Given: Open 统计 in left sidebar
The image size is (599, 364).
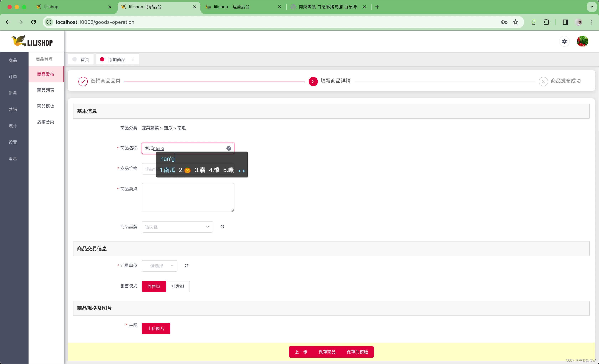Looking at the screenshot, I should tap(13, 126).
